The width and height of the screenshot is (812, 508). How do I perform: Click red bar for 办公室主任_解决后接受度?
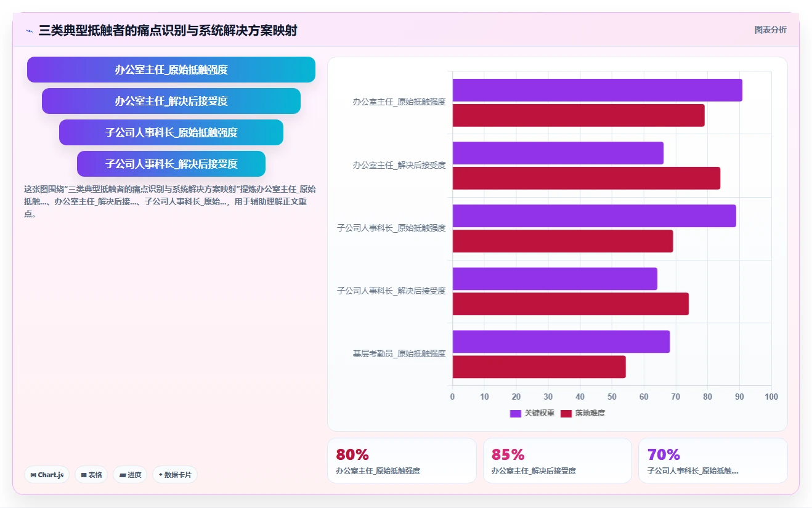587,179
